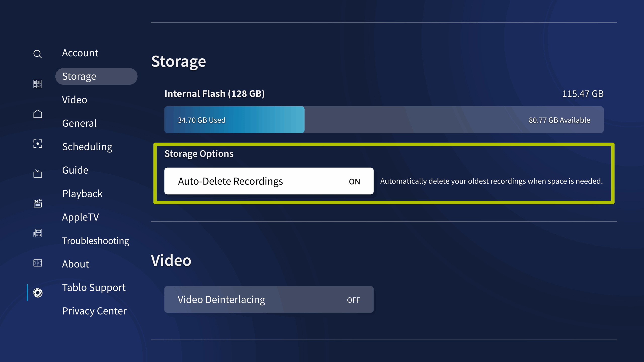Switch to the Playback settings section
The image size is (644, 362).
pos(82,193)
